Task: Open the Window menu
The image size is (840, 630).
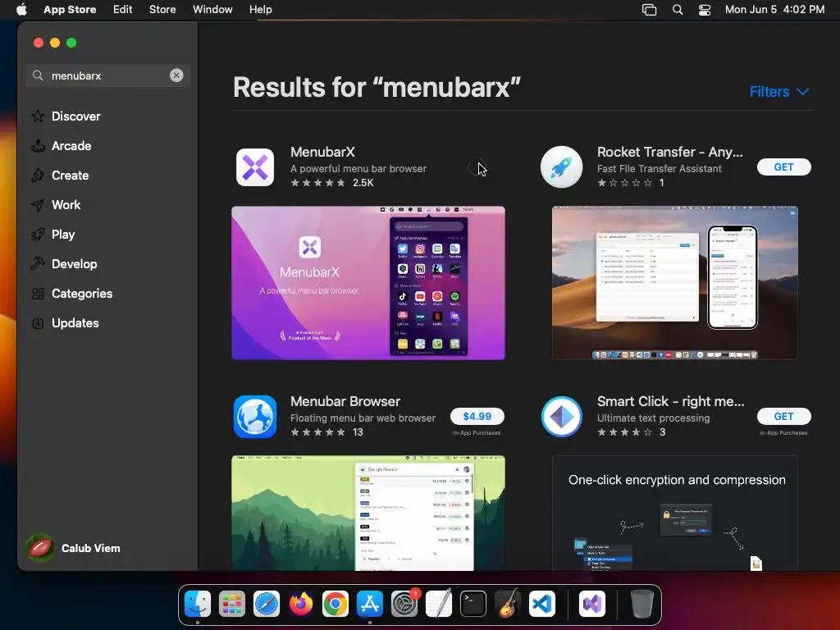Action: (x=212, y=9)
